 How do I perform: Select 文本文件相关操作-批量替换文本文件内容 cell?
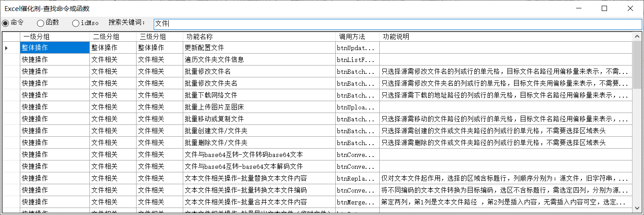pyautogui.click(x=259, y=178)
